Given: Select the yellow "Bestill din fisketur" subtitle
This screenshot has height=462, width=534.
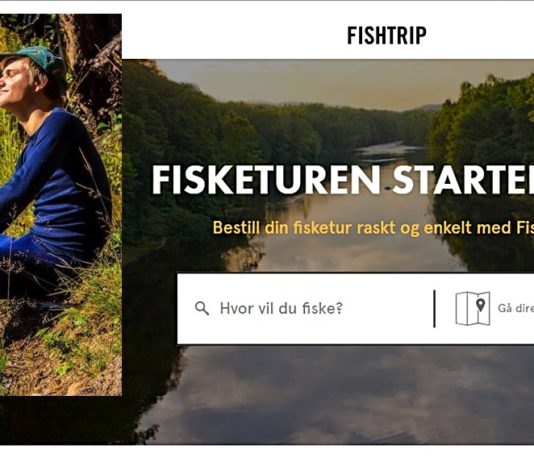Looking at the screenshot, I should point(373,227).
